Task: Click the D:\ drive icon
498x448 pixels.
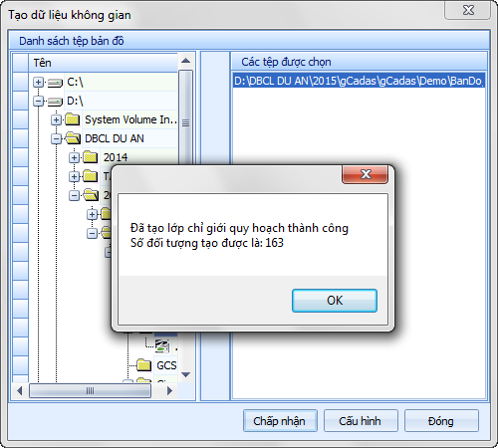Action: coord(55,102)
